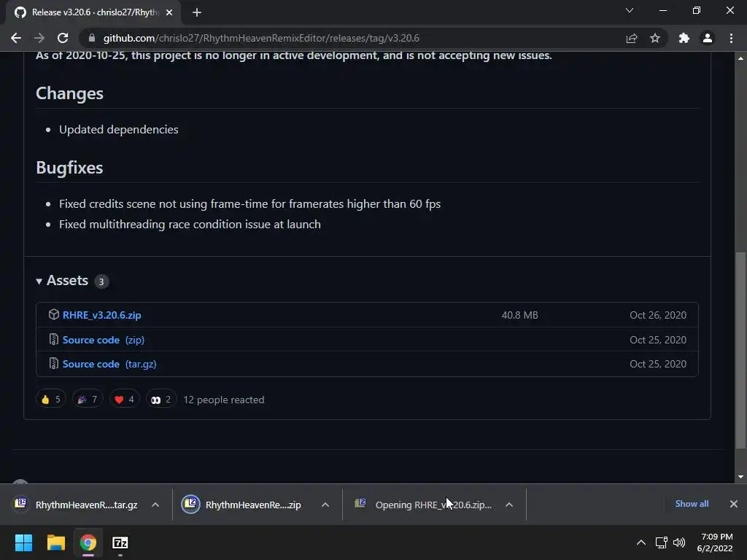Viewport: 747px width, 560px height.
Task: Click the 'Updated dependencies' bullet text
Action: pyautogui.click(x=119, y=130)
